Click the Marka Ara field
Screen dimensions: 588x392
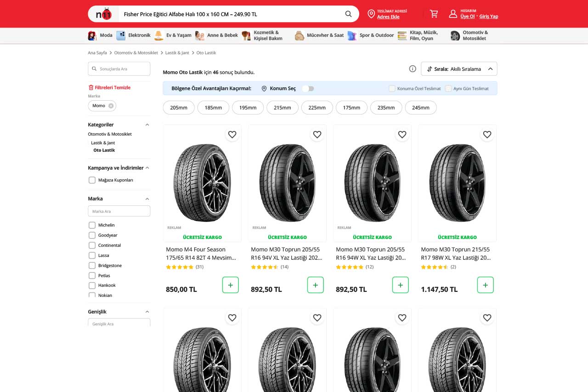coord(119,211)
